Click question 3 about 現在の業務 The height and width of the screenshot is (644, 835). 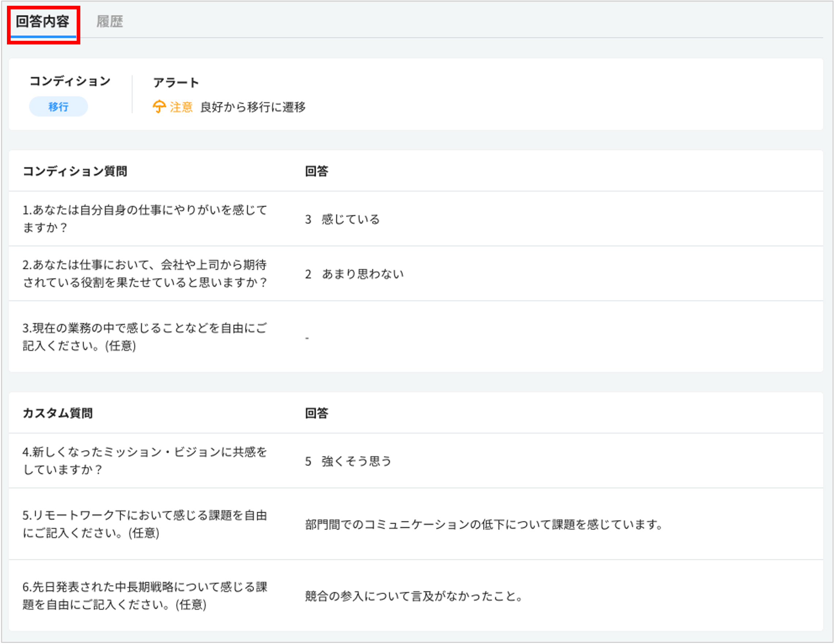145,337
